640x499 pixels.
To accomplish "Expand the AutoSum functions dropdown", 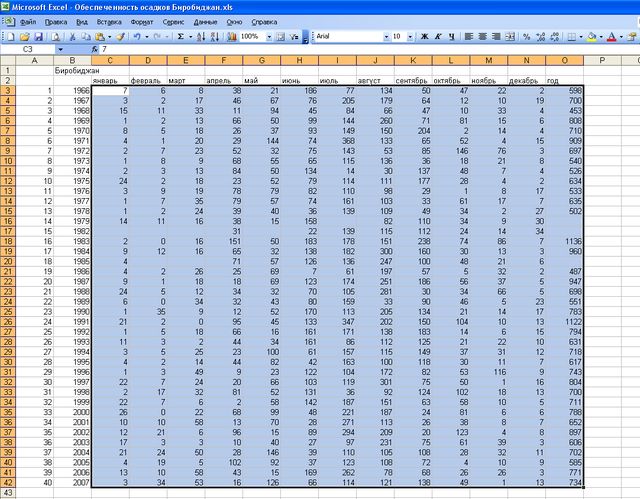I will pos(190,37).
